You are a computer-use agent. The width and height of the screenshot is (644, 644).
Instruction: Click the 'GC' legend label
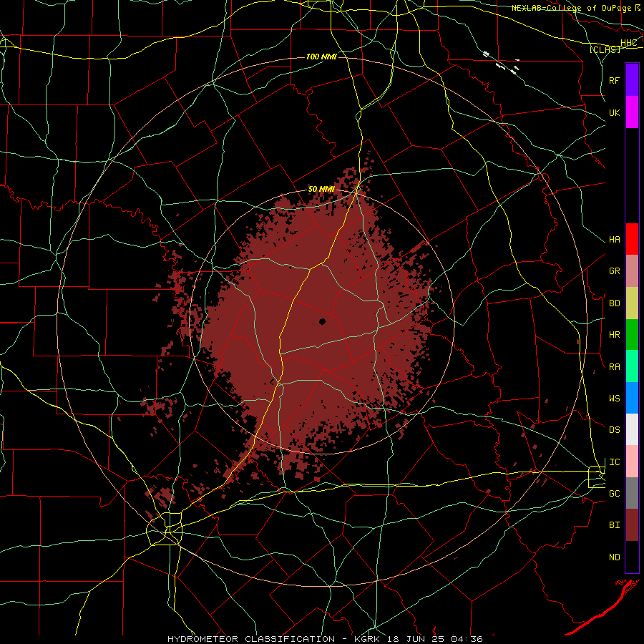click(x=614, y=494)
